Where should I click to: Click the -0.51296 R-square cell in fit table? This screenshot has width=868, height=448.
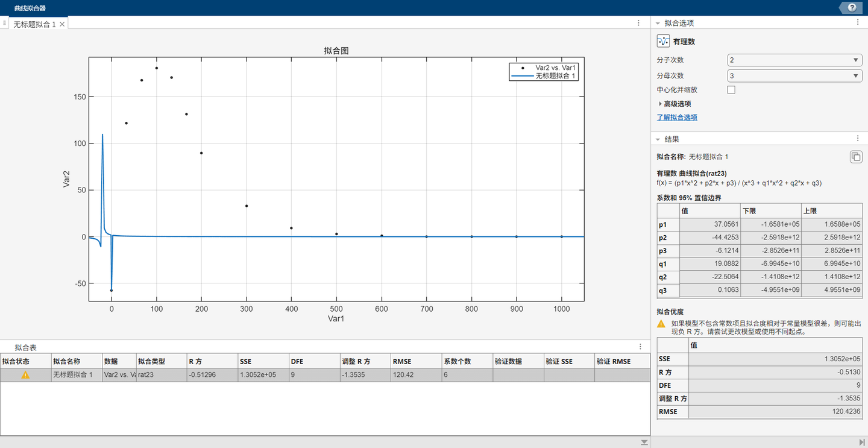212,374
